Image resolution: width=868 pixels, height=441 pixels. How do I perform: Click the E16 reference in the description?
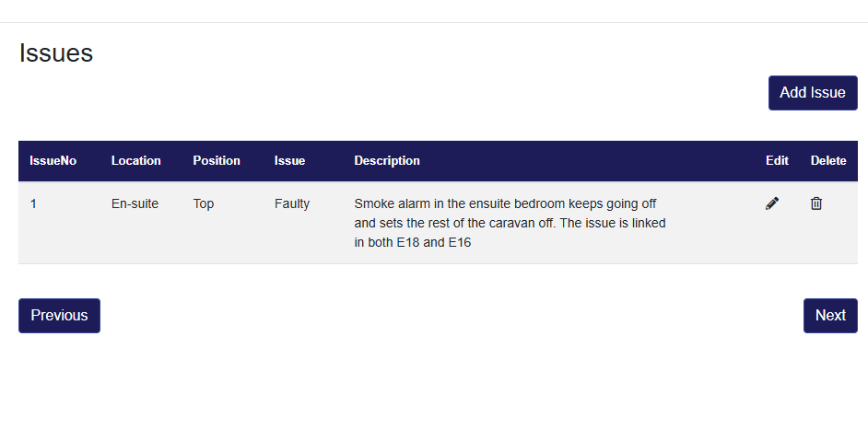pyautogui.click(x=460, y=243)
